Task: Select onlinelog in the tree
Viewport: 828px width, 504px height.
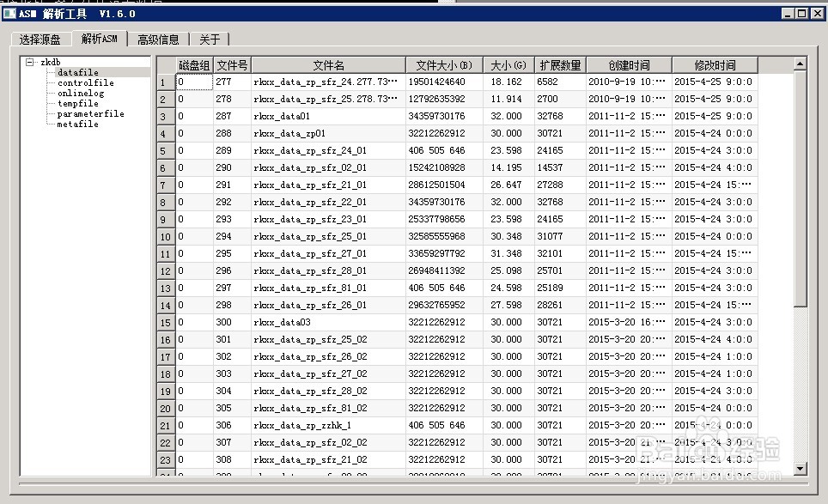Action: [81, 93]
